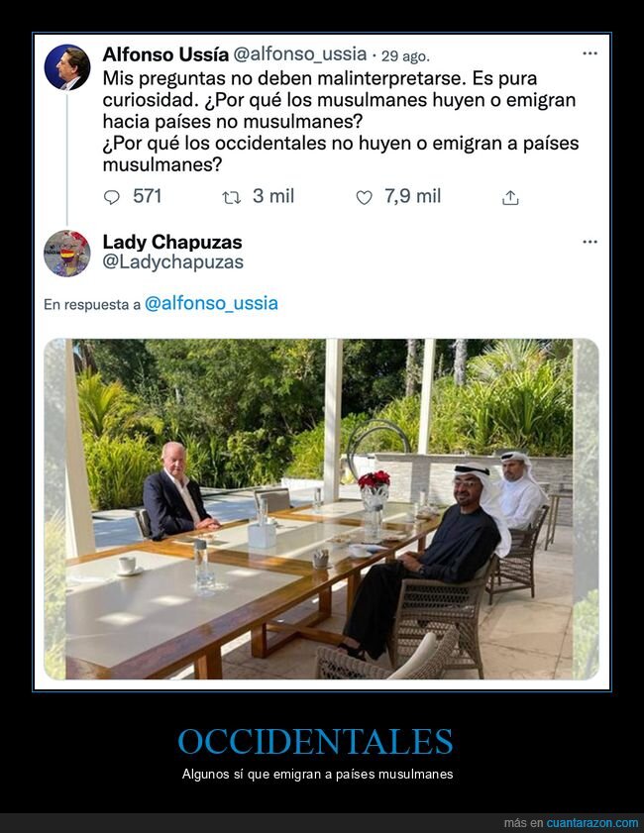Open the Alfonso Ussía display name

pyautogui.click(x=165, y=54)
